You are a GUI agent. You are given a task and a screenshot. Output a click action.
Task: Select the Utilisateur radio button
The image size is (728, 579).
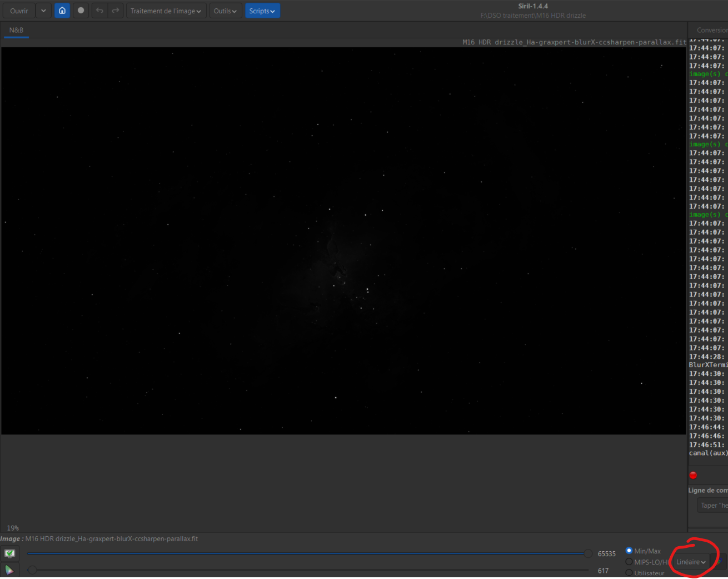pyautogui.click(x=629, y=573)
